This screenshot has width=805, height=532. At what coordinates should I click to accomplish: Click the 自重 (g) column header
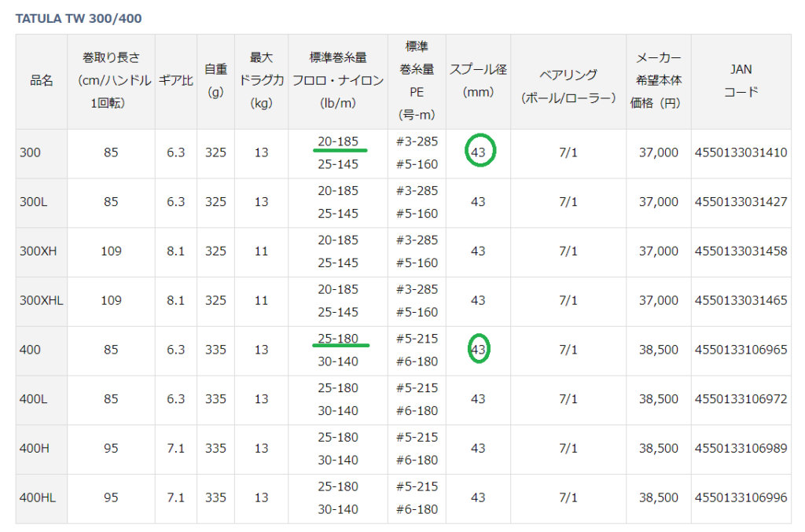click(215, 80)
